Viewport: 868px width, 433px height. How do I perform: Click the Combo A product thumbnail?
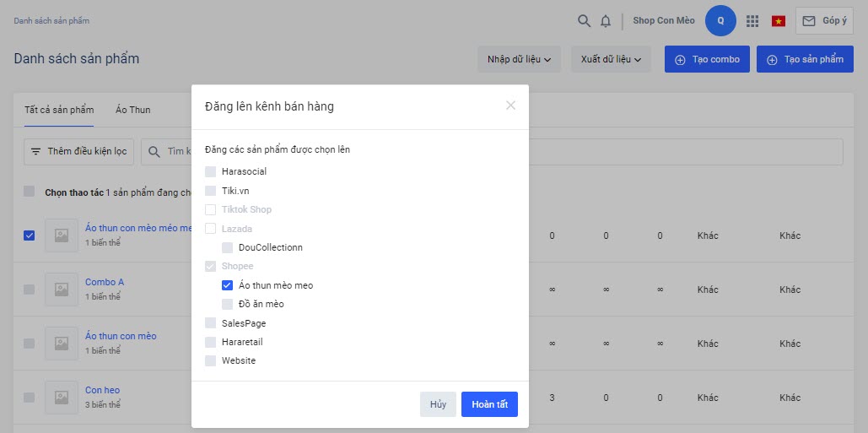pyautogui.click(x=62, y=290)
